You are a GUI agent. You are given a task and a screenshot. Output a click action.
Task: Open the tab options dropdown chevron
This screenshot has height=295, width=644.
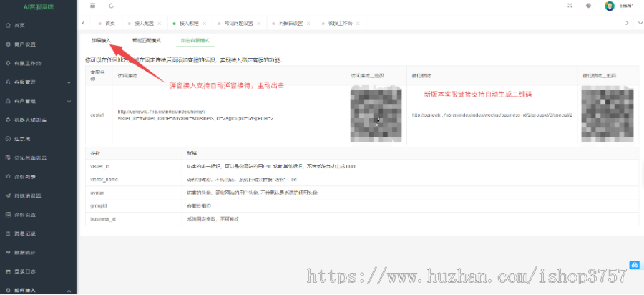click(x=640, y=24)
